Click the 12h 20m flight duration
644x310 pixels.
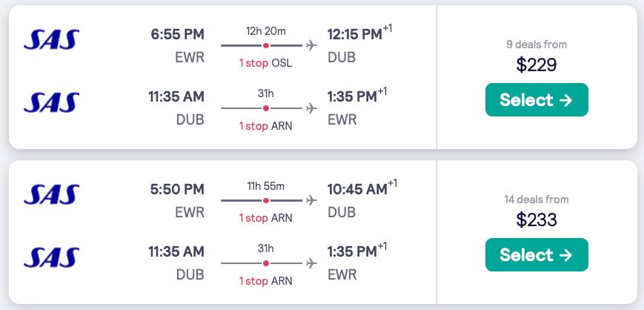(x=266, y=30)
